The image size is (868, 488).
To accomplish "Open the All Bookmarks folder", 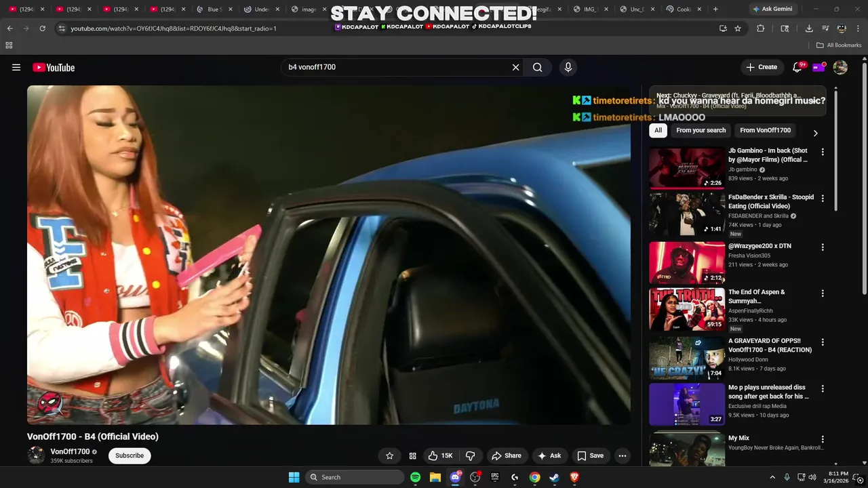I will click(839, 45).
